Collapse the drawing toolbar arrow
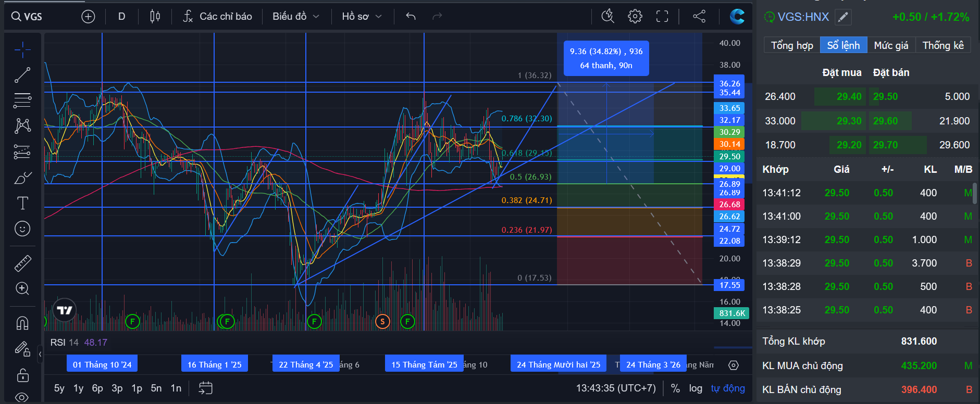Screen dimensions: 980x404 tap(40, 355)
